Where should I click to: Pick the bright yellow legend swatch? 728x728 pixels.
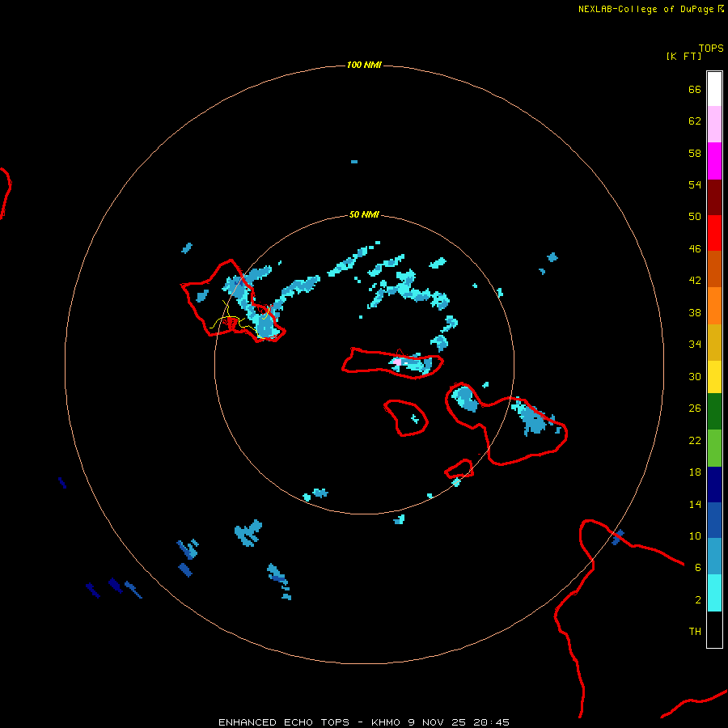coord(714,377)
